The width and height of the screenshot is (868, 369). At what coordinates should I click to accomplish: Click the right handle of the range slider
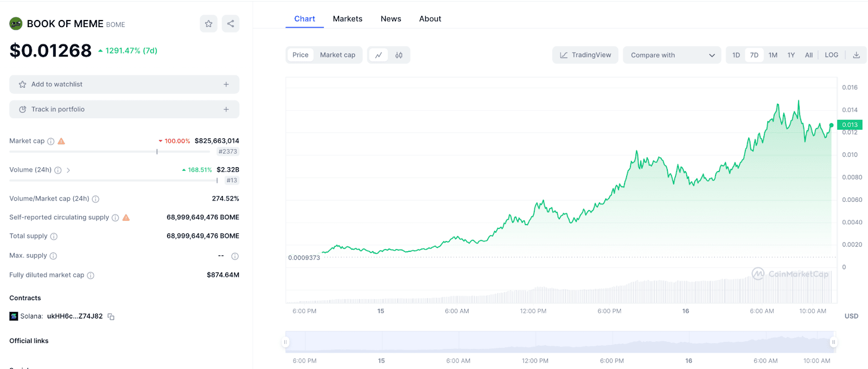(x=834, y=342)
